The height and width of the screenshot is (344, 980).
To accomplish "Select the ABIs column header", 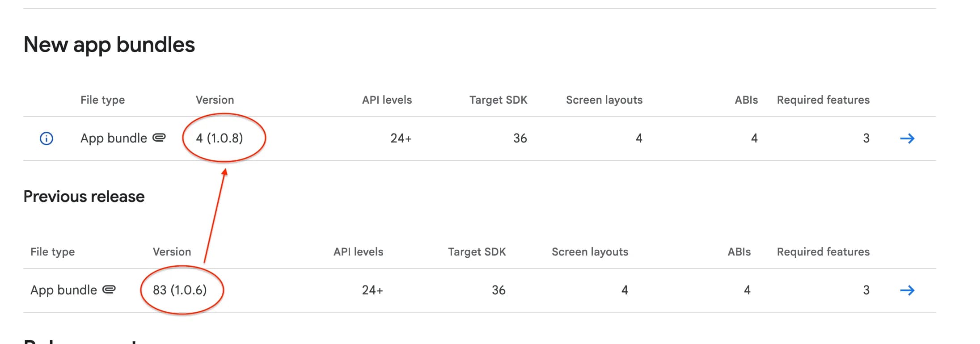I will point(746,100).
